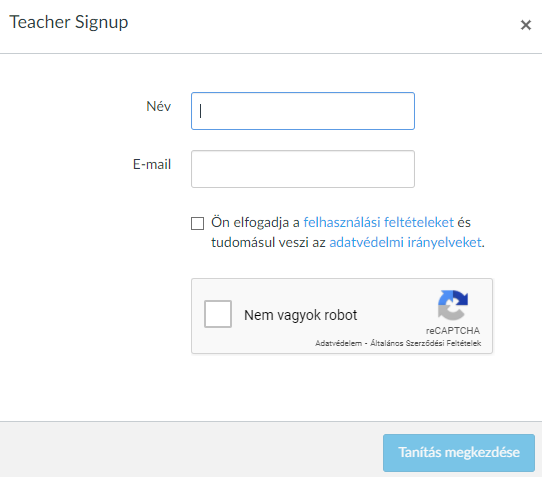The image size is (542, 477).
Task: Check the Nem vagyok robot box
Action: [218, 314]
